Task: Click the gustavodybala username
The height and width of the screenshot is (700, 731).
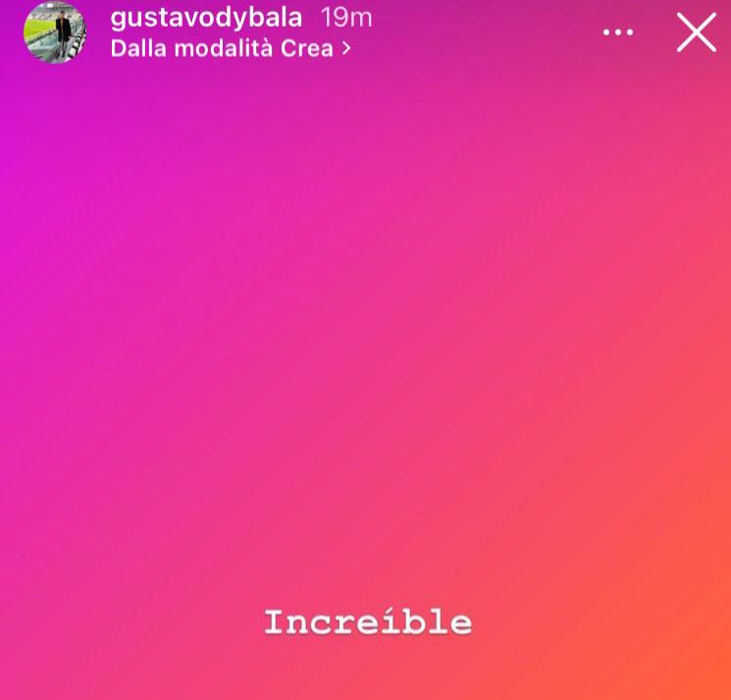Action: (x=206, y=19)
